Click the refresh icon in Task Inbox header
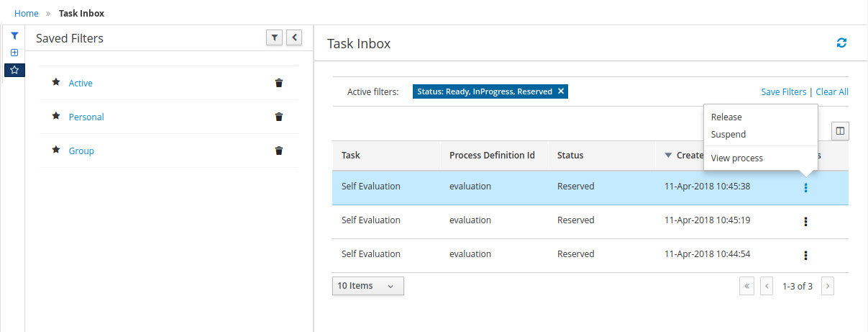Viewport: 868px width, 332px height. coord(841,43)
